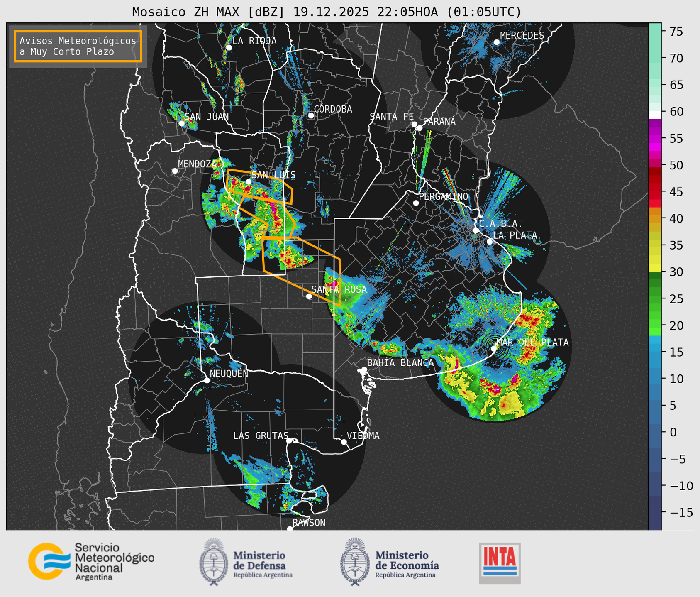Click the PERGAMINO label text
Screen dimensions: 700x597
click(x=444, y=196)
